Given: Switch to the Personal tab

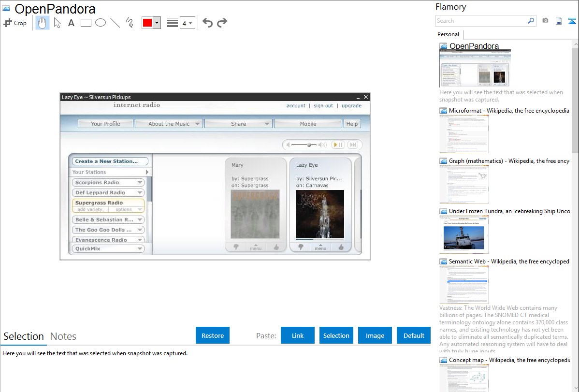Looking at the screenshot, I should [449, 34].
